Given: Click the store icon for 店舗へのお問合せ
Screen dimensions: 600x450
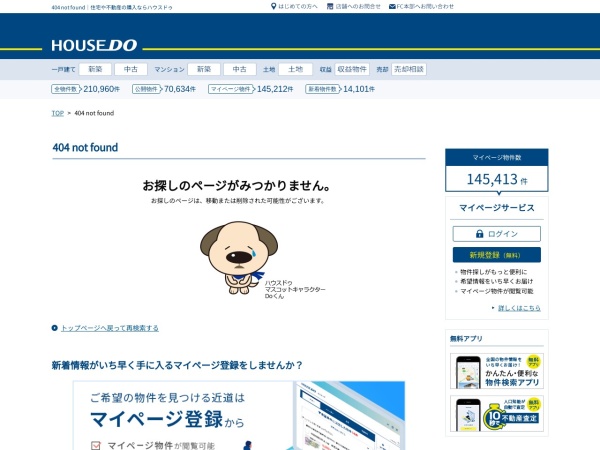Looking at the screenshot, I should [x=330, y=6].
